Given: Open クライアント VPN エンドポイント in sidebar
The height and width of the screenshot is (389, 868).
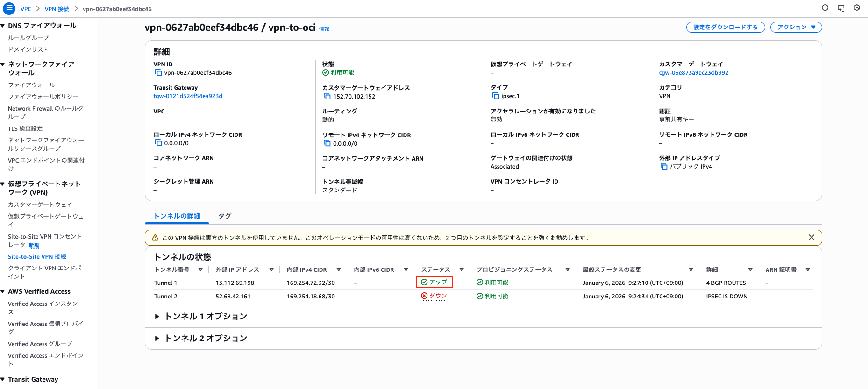Looking at the screenshot, I should click(x=44, y=272).
